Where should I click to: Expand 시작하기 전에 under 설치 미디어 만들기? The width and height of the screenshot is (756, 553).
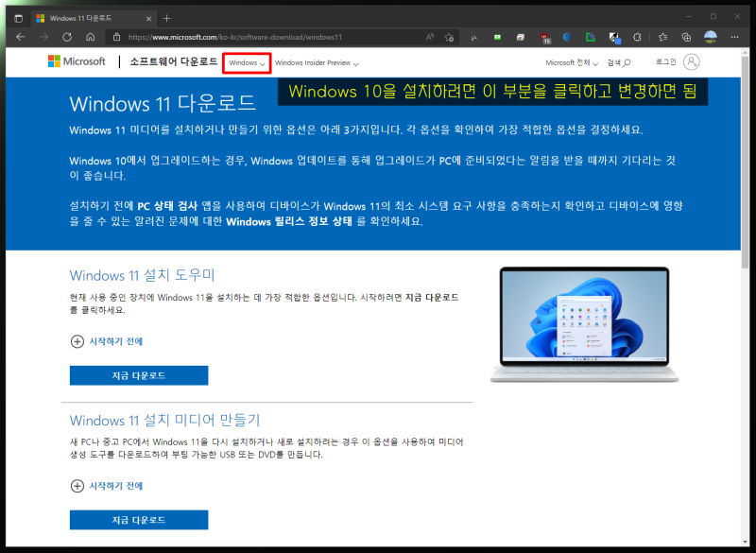pos(107,486)
